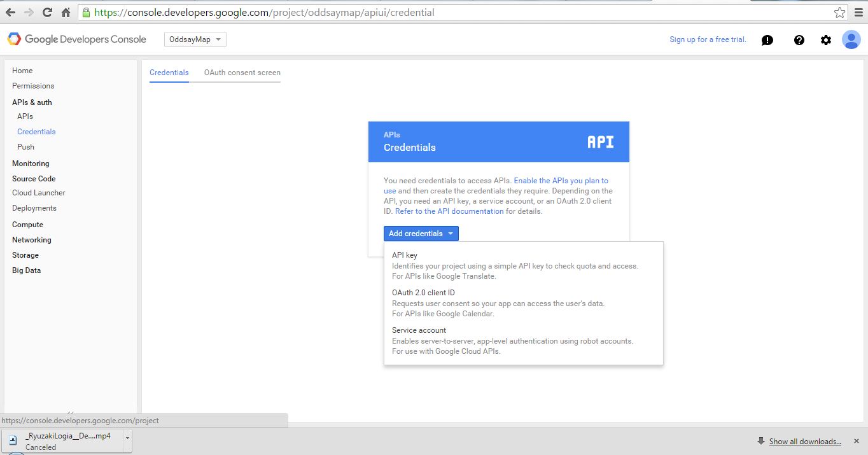Choose the API key menu option
The height and width of the screenshot is (455, 868).
tap(523, 265)
